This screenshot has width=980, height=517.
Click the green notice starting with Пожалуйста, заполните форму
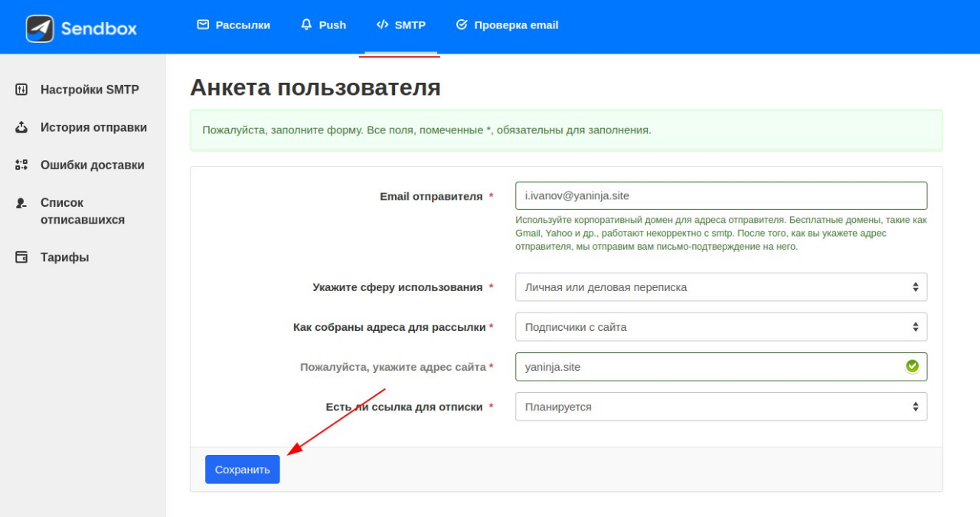coord(567,130)
